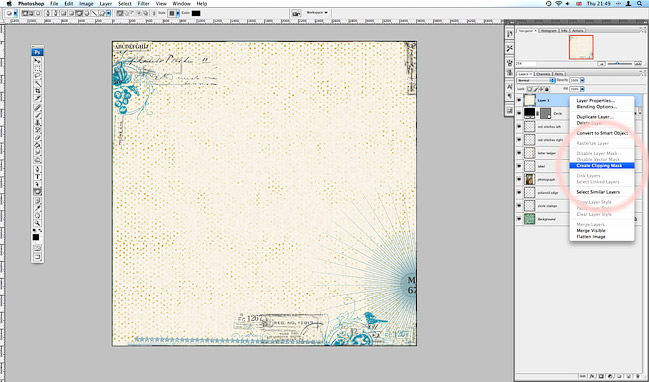Select the Ellipse shape tool in toolbox
Screen dimensions: 649x382
click(37, 192)
